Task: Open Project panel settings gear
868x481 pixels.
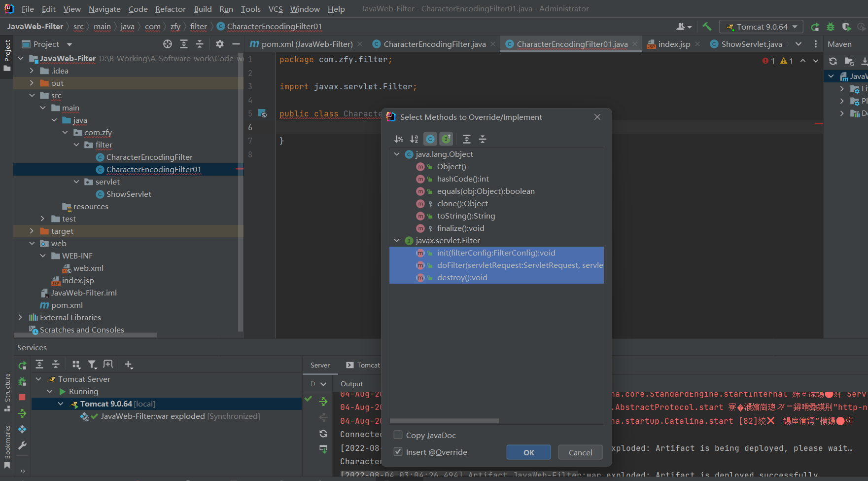Action: (x=220, y=44)
